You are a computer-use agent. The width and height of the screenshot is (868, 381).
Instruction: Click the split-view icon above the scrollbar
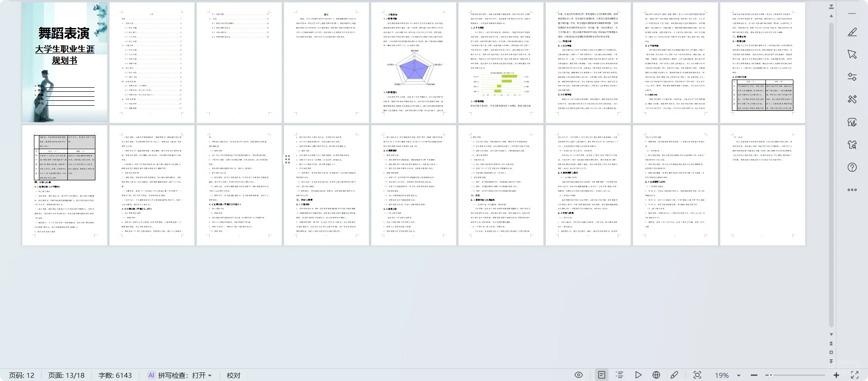[x=831, y=7]
